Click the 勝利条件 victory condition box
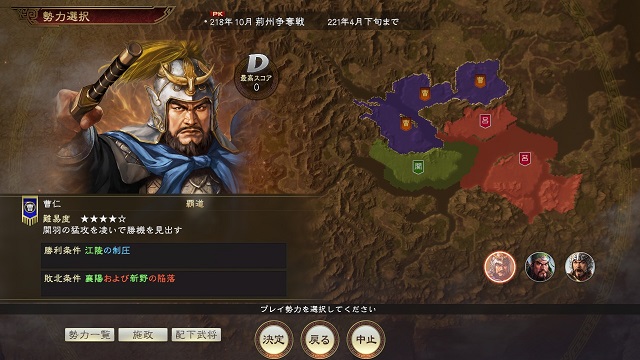 click(x=163, y=256)
